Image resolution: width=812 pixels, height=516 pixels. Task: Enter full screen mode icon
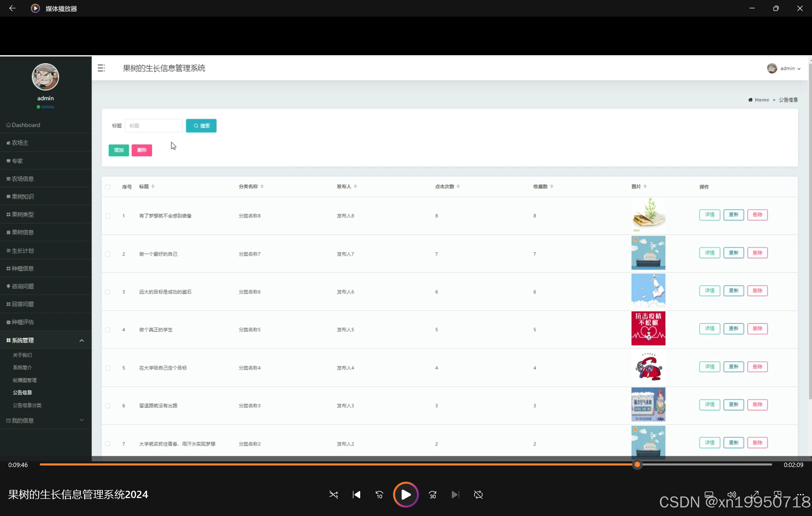point(755,495)
